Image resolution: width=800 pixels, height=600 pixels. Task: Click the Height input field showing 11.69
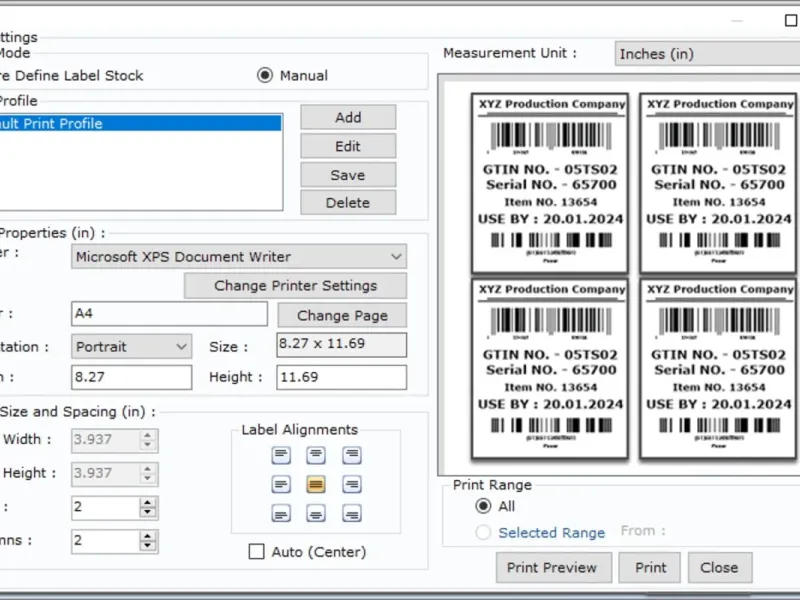(342, 377)
